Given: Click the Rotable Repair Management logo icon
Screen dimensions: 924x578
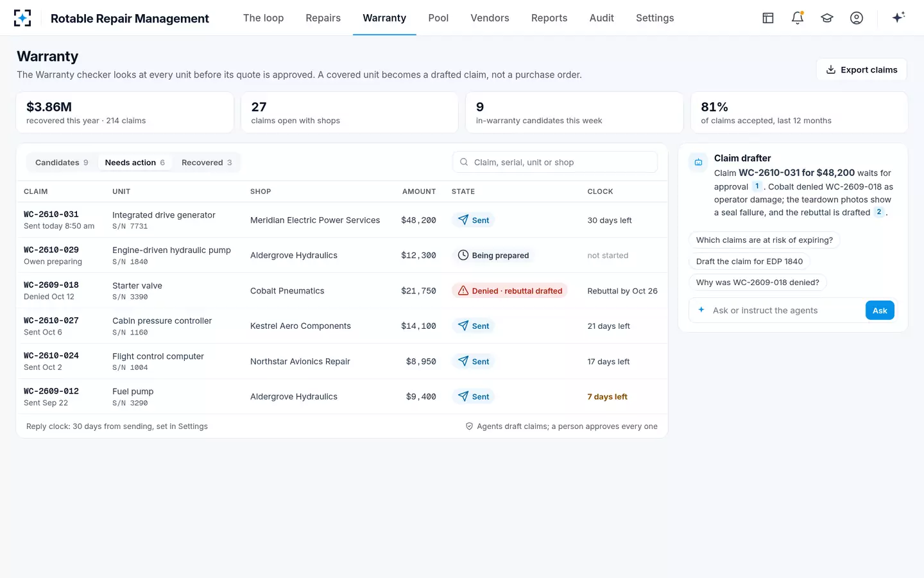Looking at the screenshot, I should click(22, 18).
